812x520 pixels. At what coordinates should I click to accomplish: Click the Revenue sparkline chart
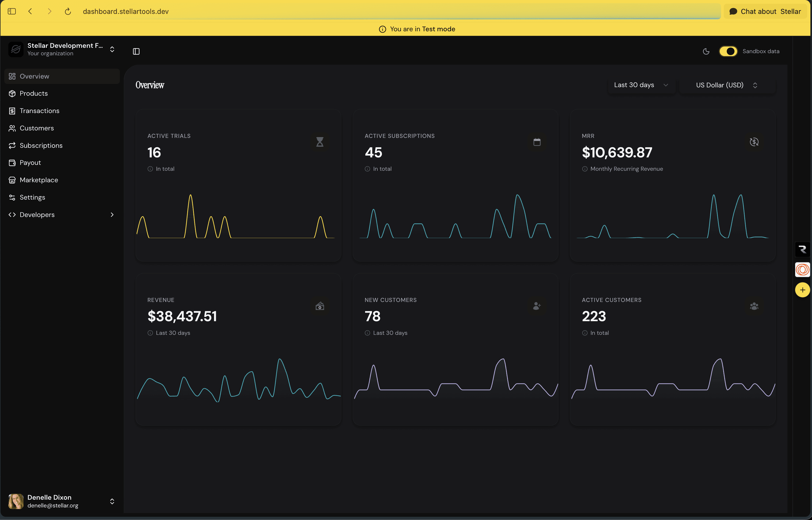click(239, 380)
